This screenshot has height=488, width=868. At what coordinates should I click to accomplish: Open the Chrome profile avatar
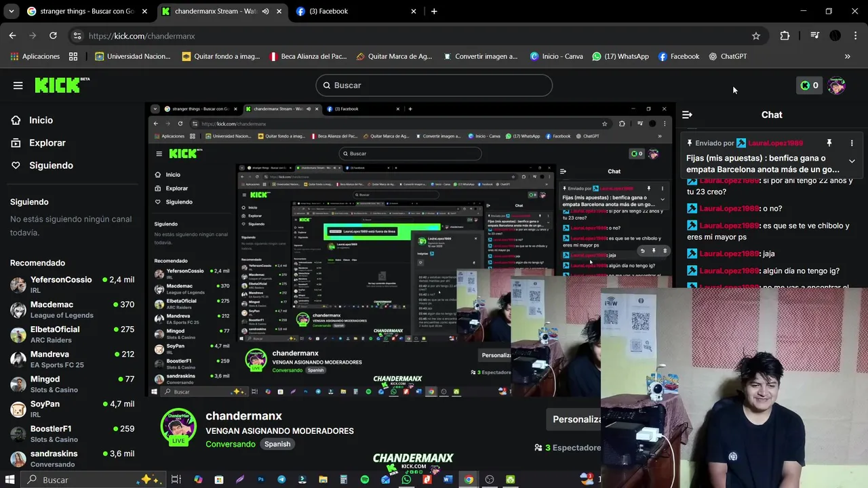pos(835,36)
